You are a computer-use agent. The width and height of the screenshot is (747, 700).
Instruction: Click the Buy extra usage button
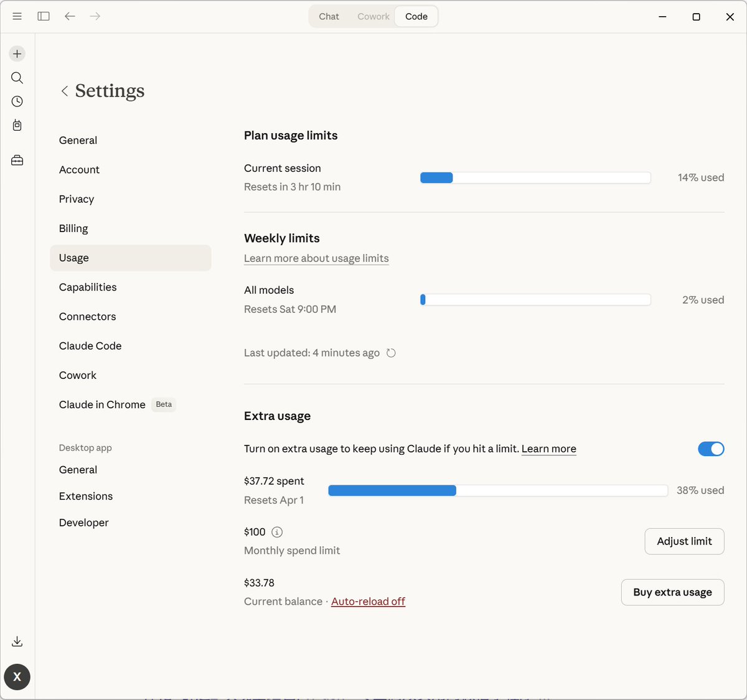(672, 592)
